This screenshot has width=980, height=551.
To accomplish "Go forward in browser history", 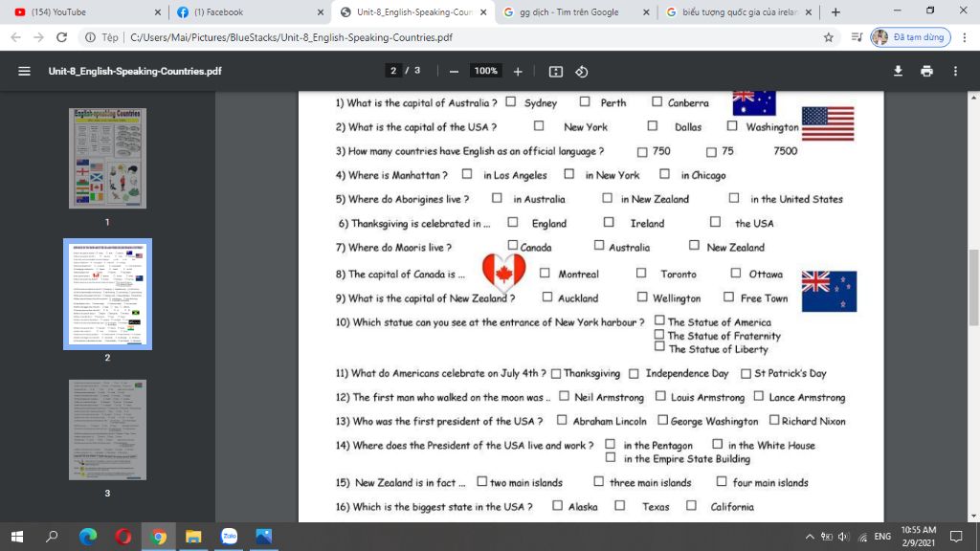I will [x=38, y=37].
